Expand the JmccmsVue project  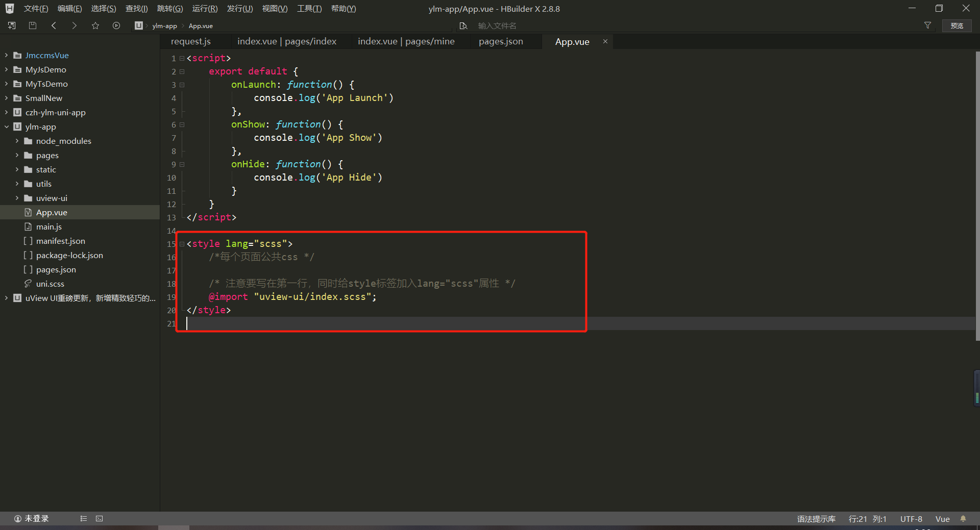tap(6, 55)
